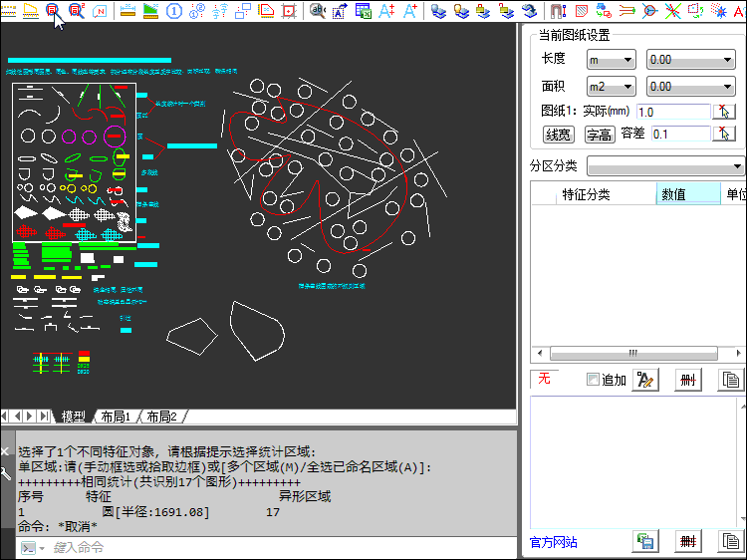Enable the 追加 checkbox
The width and height of the screenshot is (747, 560).
pos(594,380)
